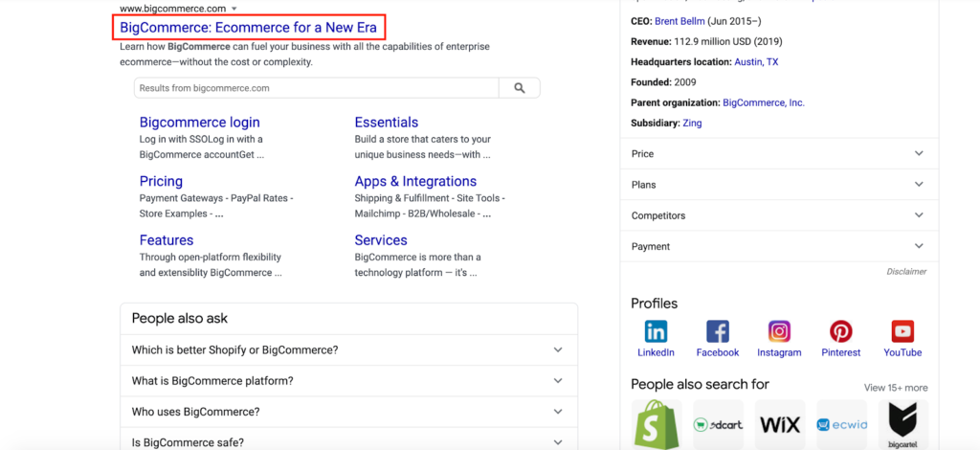
Task: Click subsidiary link Zing
Action: tap(692, 124)
